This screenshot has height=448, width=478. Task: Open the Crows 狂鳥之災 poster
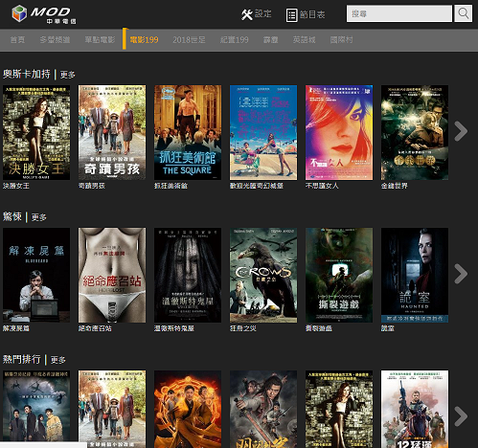[x=263, y=275]
